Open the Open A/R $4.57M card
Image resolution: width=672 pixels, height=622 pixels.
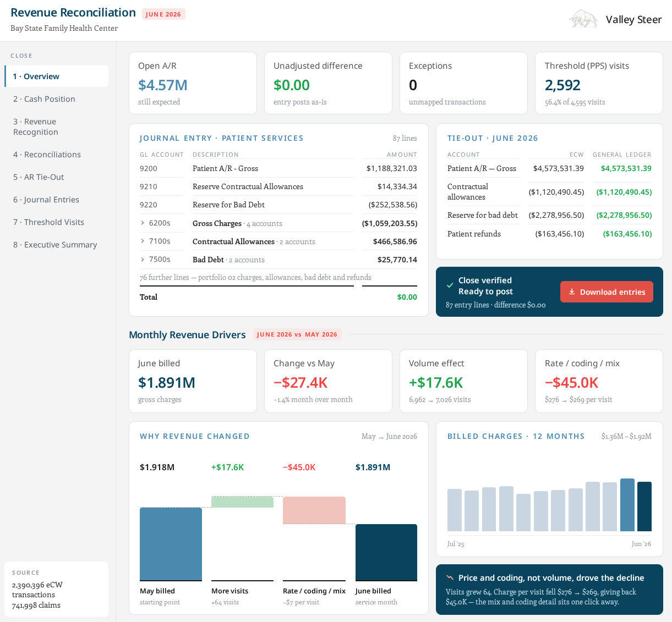click(193, 83)
